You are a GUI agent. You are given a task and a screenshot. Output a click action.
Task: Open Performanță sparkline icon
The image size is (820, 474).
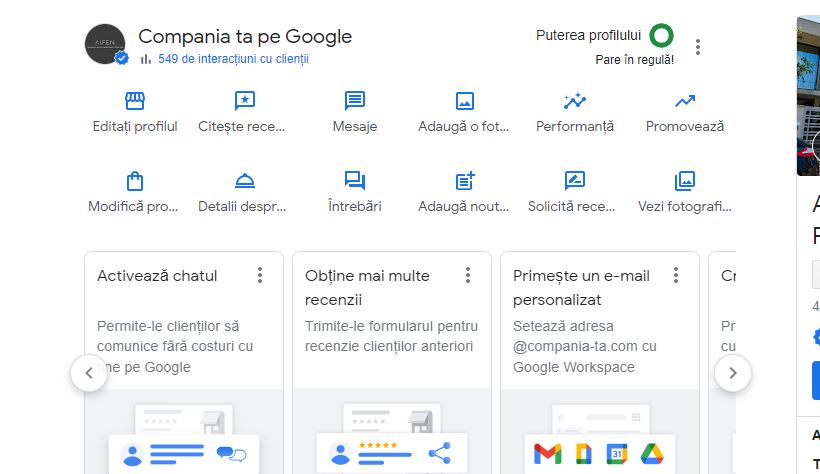pyautogui.click(x=574, y=101)
